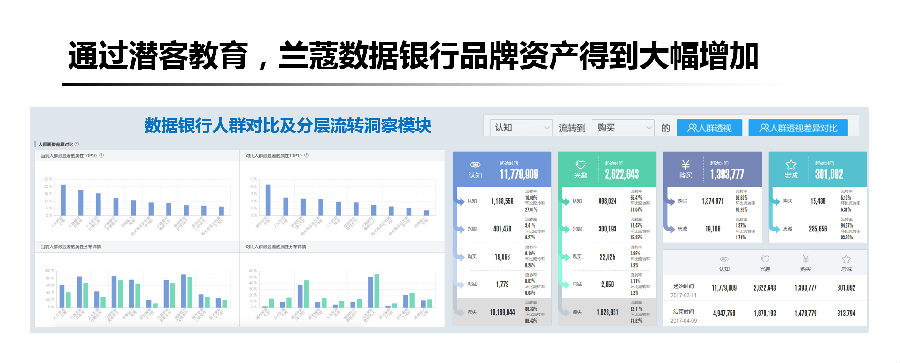Click the 313,794 cell in the comparison table
This screenshot has width=900, height=363.
tap(846, 314)
